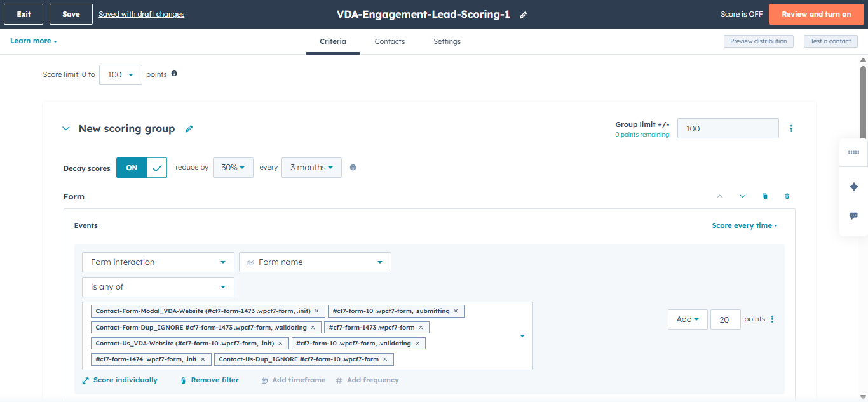Switch to Criteria tab
The width and height of the screenshot is (868, 402).
click(333, 41)
